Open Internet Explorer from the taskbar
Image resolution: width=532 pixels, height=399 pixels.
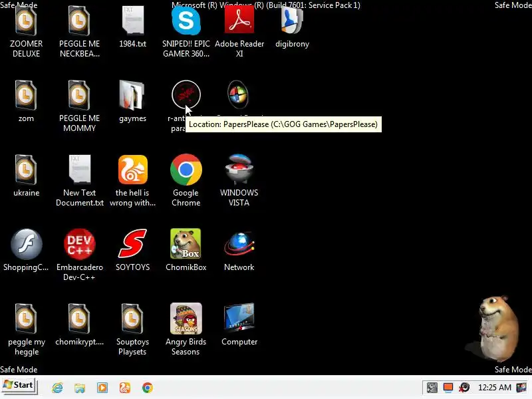tap(57, 388)
